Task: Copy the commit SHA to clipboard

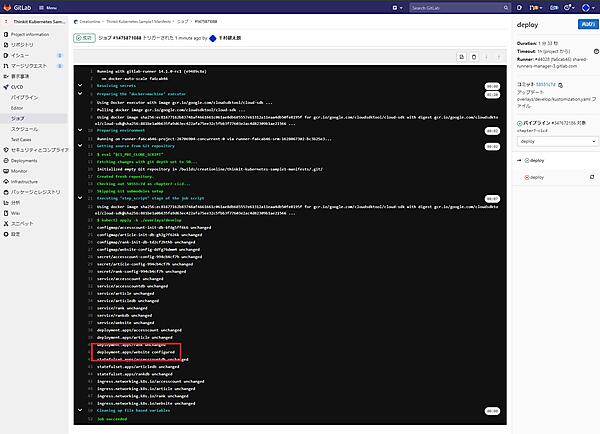Action: click(x=561, y=85)
